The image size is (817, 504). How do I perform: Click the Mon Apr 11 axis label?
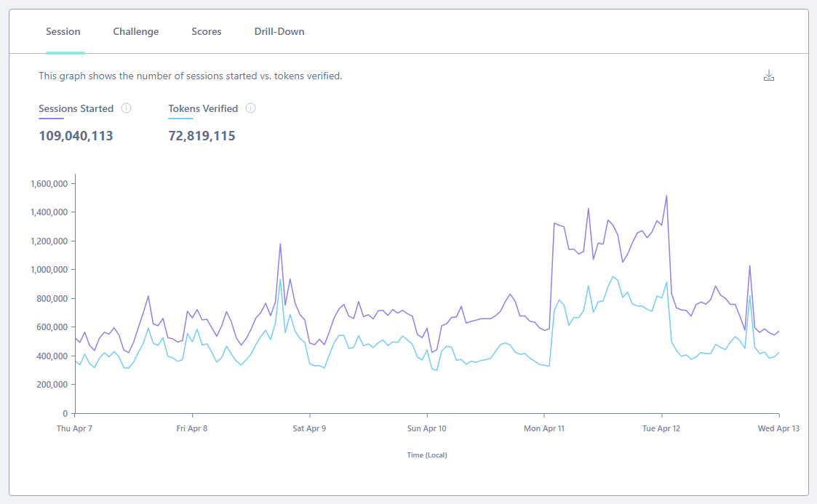(544, 428)
